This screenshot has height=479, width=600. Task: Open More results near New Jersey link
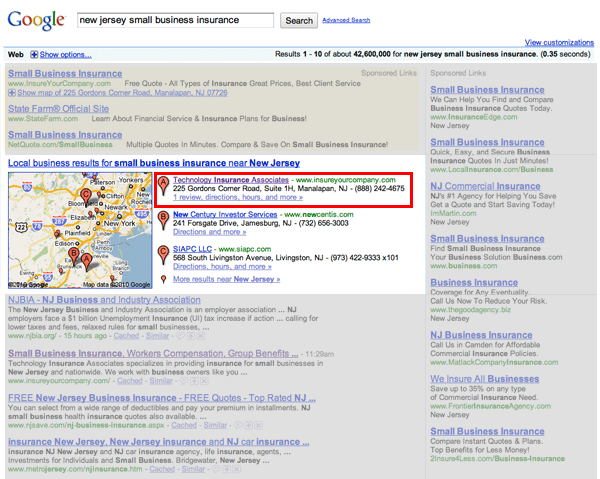point(227,279)
